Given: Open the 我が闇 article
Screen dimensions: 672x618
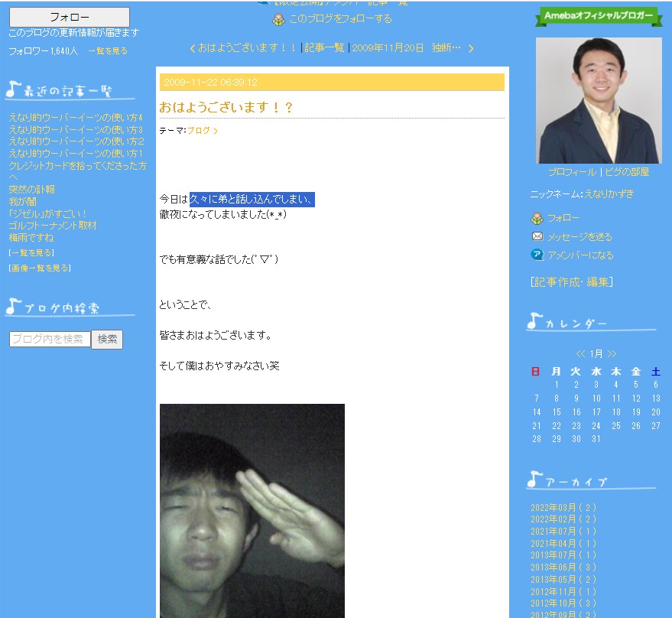Looking at the screenshot, I should coord(23,202).
